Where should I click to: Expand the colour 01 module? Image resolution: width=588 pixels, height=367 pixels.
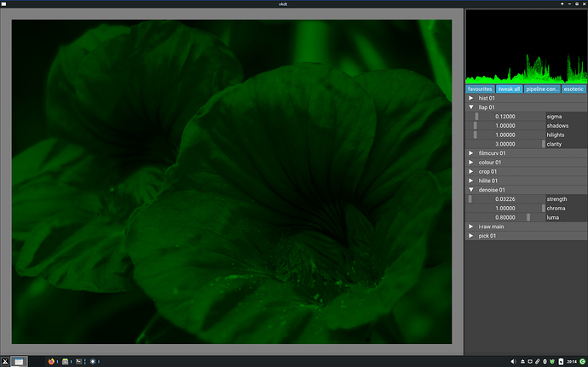tap(470, 163)
